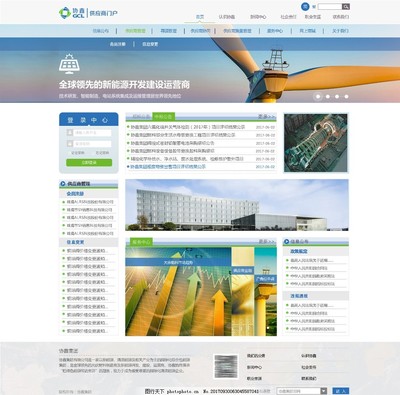The height and width of the screenshot is (395, 400).
Task: Click the 违规通报 section heading in right panel
Action: pos(299,296)
